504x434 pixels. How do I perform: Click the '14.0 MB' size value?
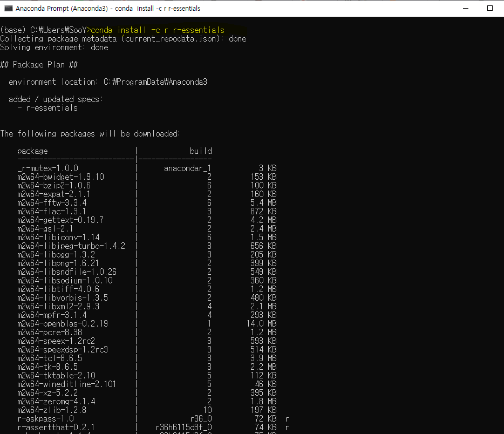pyautogui.click(x=262, y=324)
